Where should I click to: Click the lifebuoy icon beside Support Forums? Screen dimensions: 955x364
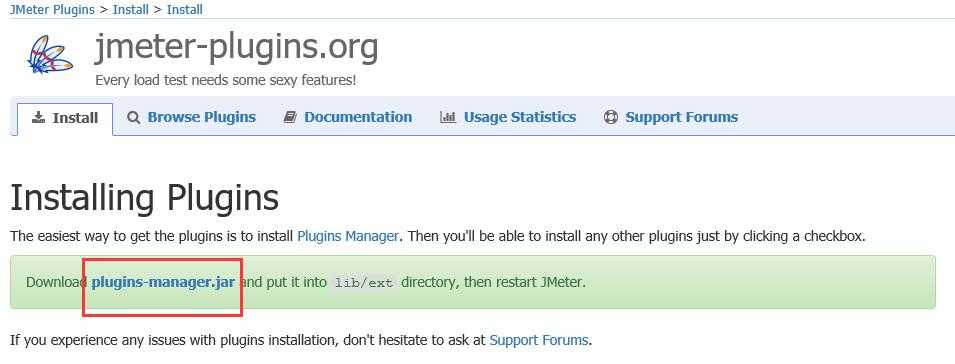[611, 117]
